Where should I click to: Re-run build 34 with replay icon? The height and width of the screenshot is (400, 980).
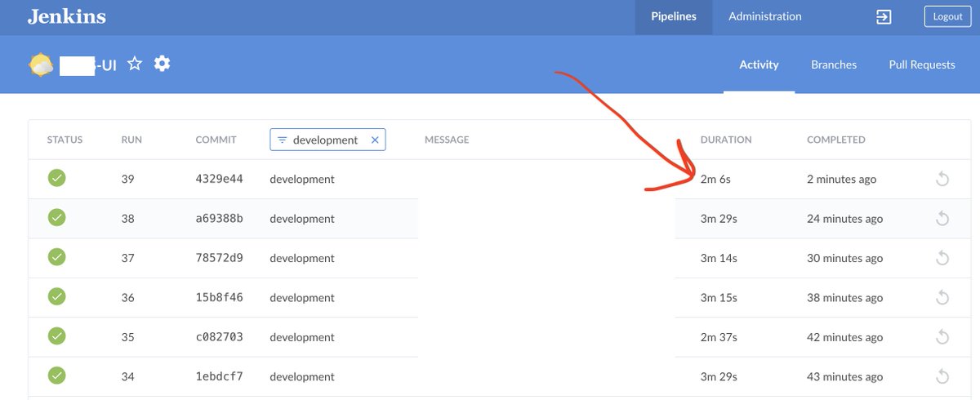coord(942,376)
